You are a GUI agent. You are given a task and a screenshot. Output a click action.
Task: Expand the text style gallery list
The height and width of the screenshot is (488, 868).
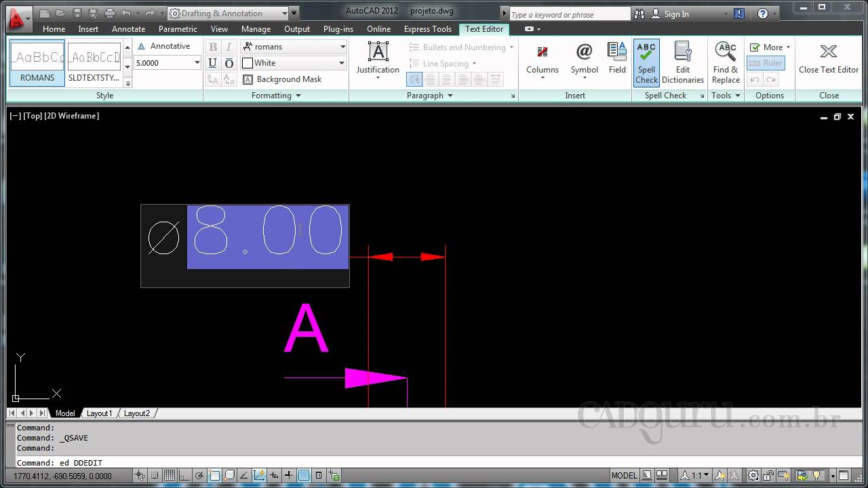click(x=127, y=82)
